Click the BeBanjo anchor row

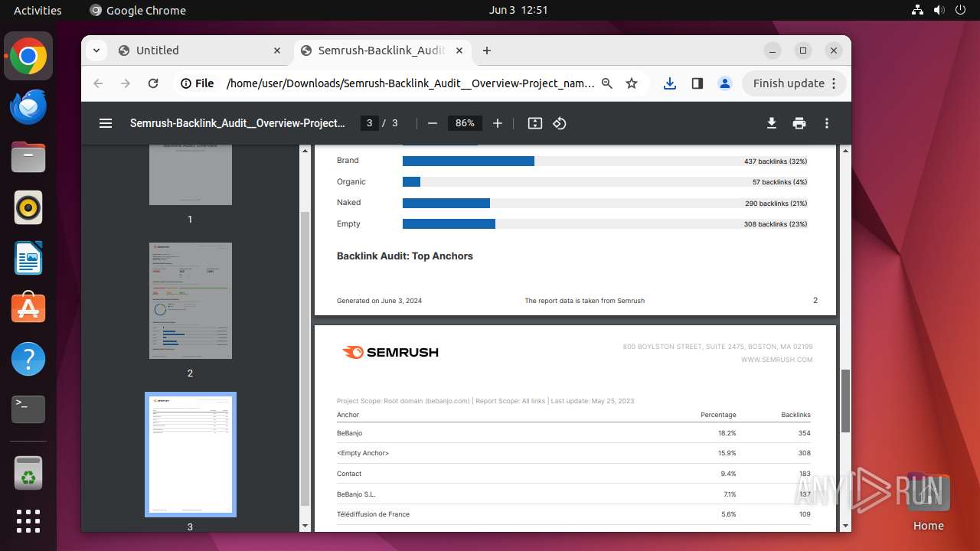[x=574, y=433]
